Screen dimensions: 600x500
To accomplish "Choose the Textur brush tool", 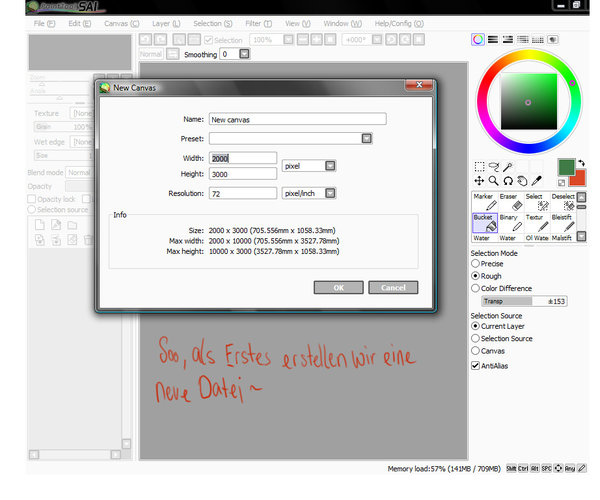I will (537, 223).
